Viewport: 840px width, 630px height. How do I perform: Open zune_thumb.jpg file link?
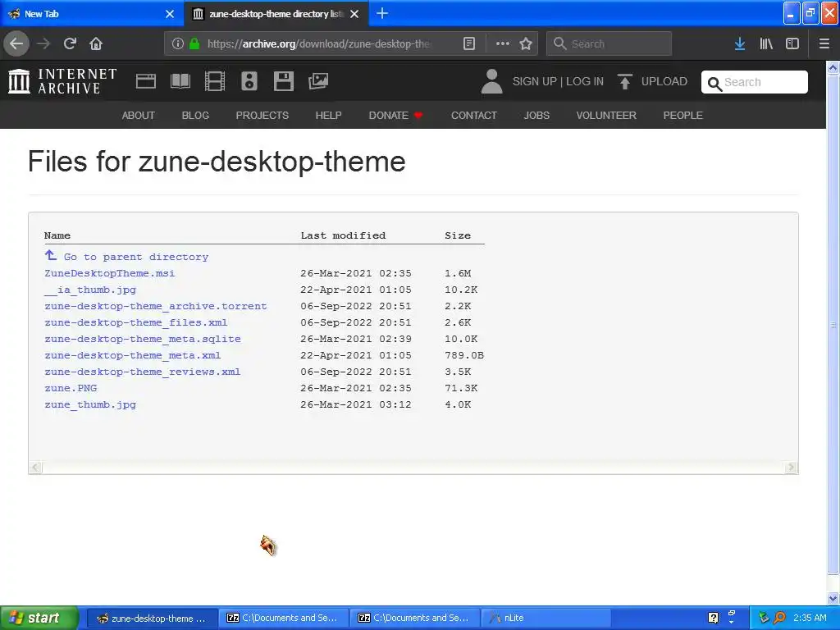90,404
